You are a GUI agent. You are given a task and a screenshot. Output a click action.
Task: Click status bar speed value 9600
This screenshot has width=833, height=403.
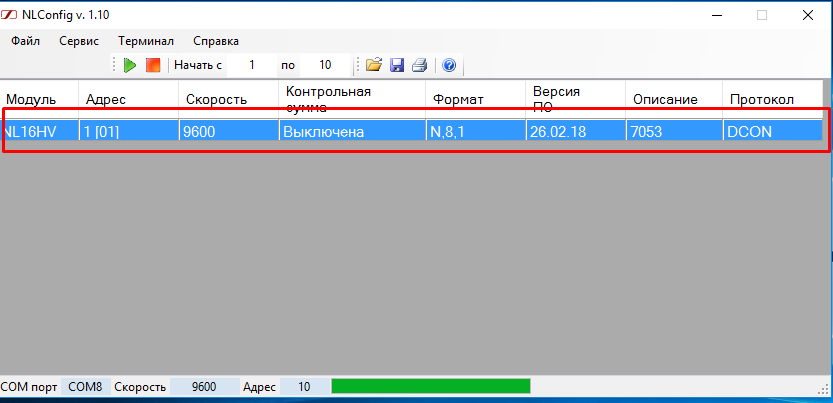(x=204, y=387)
